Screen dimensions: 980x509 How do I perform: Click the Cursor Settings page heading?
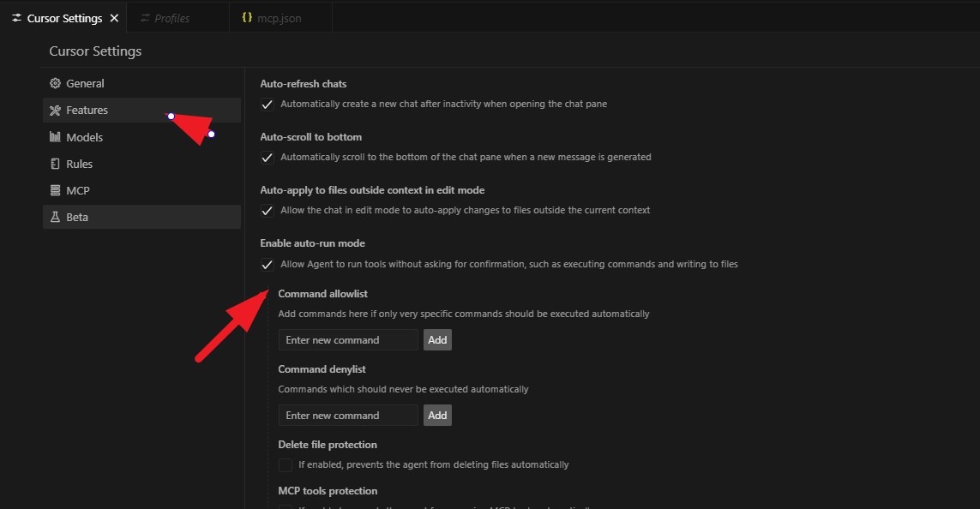point(96,51)
